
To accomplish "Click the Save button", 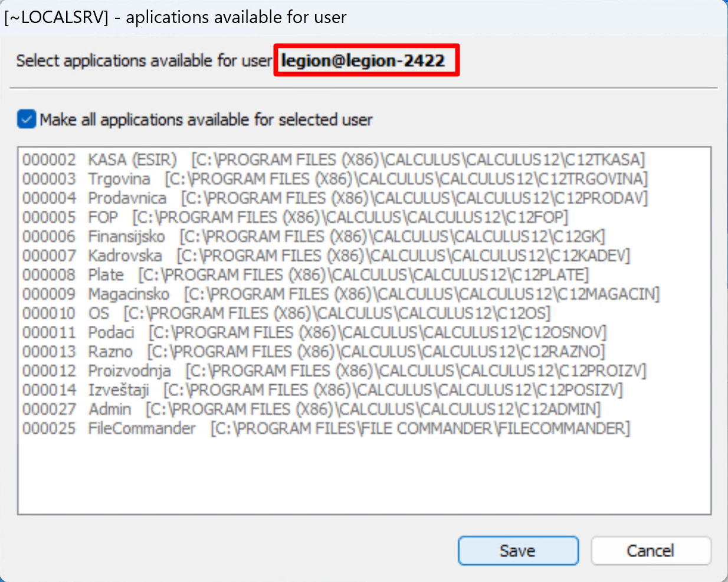I will coord(517,551).
